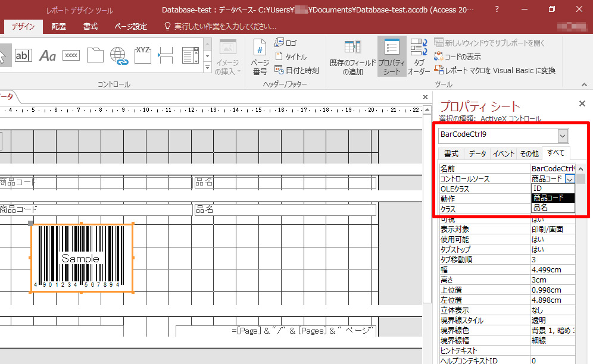
Task: Open Tab Order (タブオーダー)
Action: tap(419, 58)
